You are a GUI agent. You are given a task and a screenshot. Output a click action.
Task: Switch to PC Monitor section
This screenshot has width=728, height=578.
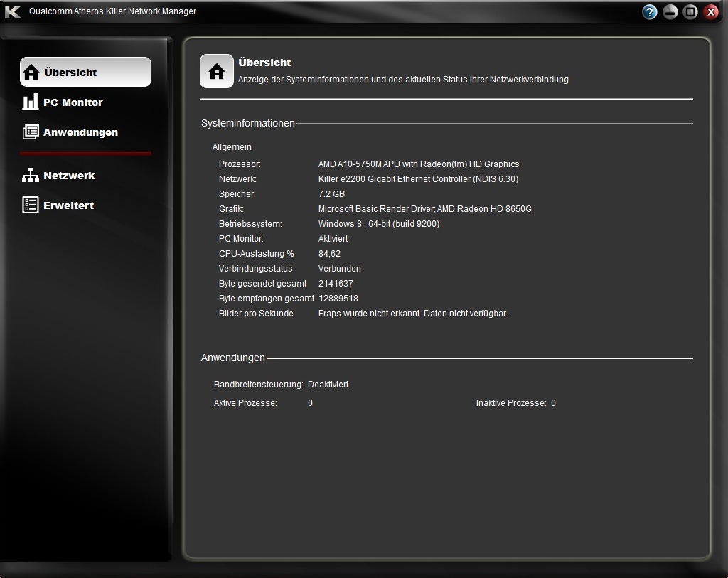click(x=73, y=102)
